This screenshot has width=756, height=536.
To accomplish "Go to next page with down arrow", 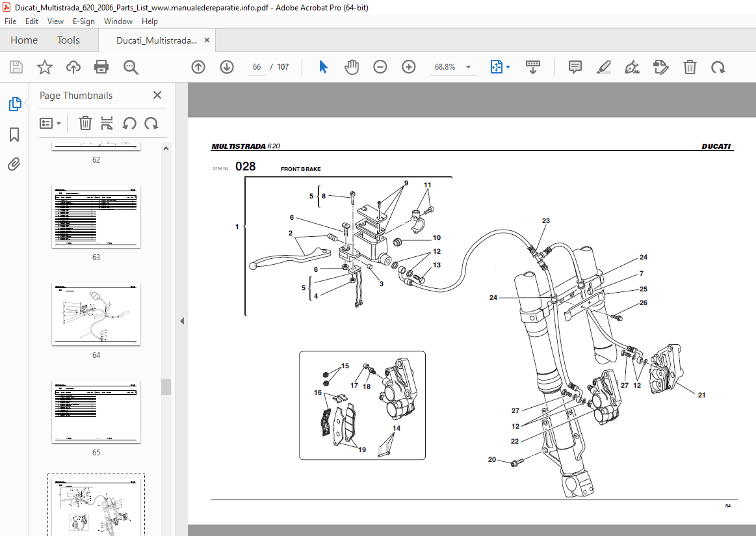I will [226, 66].
